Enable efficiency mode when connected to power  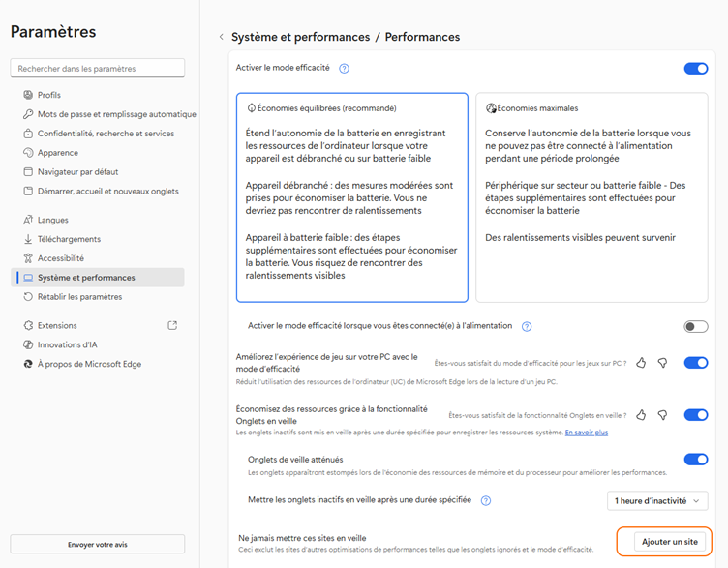pos(695,327)
